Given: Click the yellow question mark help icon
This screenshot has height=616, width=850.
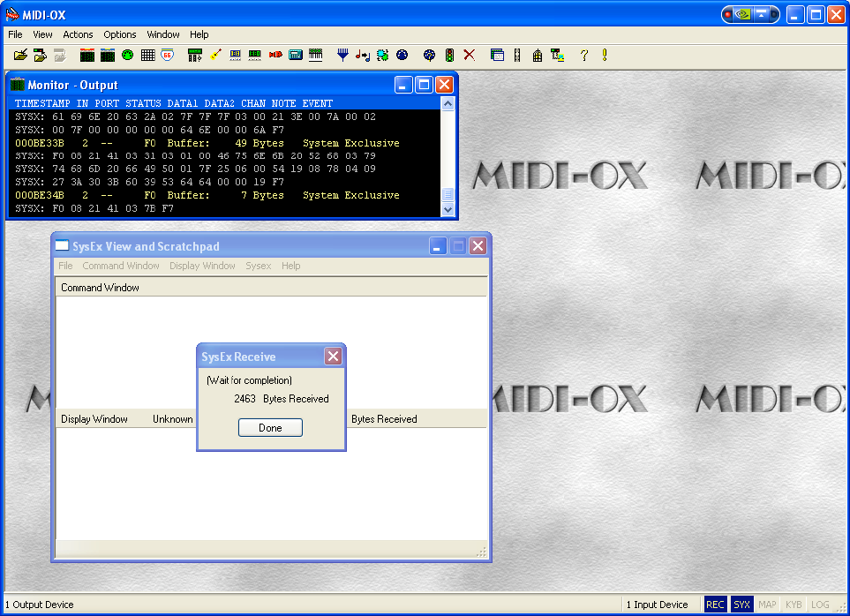Looking at the screenshot, I should click(583, 56).
